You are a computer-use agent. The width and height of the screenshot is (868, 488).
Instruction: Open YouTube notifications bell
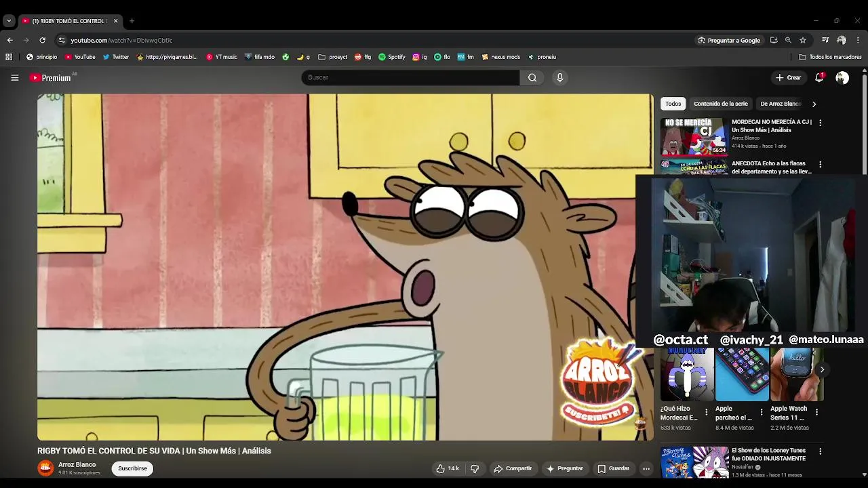[x=819, y=77]
